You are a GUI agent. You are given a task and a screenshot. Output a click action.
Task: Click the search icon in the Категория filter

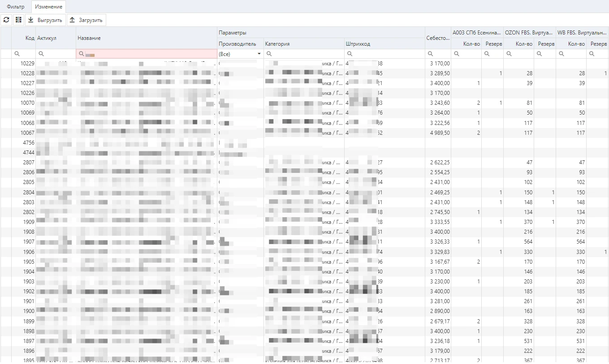tap(269, 54)
